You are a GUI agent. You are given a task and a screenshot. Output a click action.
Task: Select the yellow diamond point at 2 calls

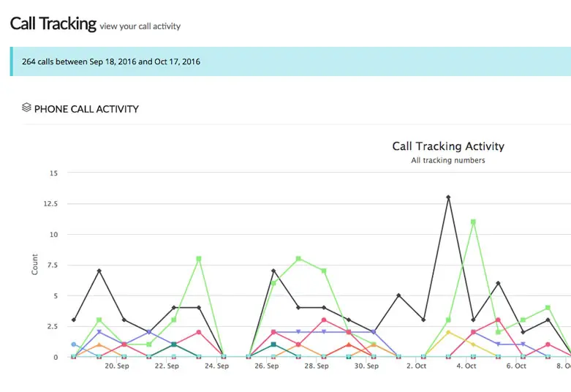pos(448,332)
